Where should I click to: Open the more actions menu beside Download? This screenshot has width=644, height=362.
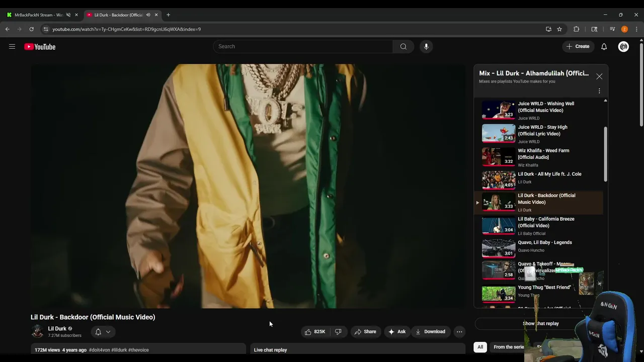[x=459, y=332]
